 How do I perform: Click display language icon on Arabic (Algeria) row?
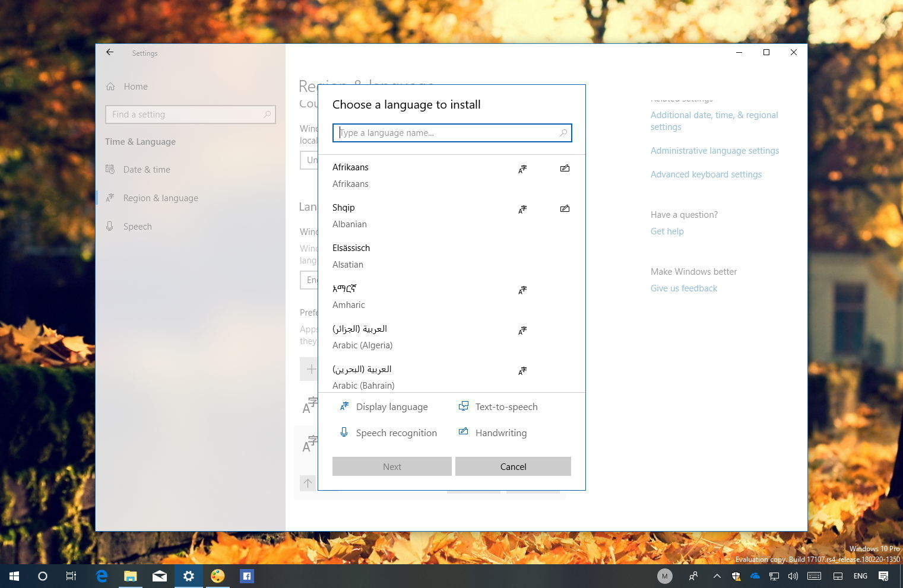coord(522,330)
